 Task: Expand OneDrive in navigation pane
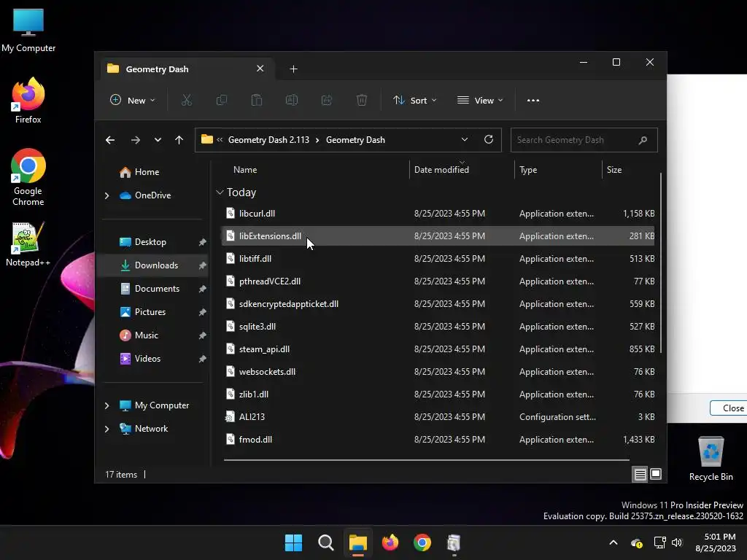click(107, 195)
